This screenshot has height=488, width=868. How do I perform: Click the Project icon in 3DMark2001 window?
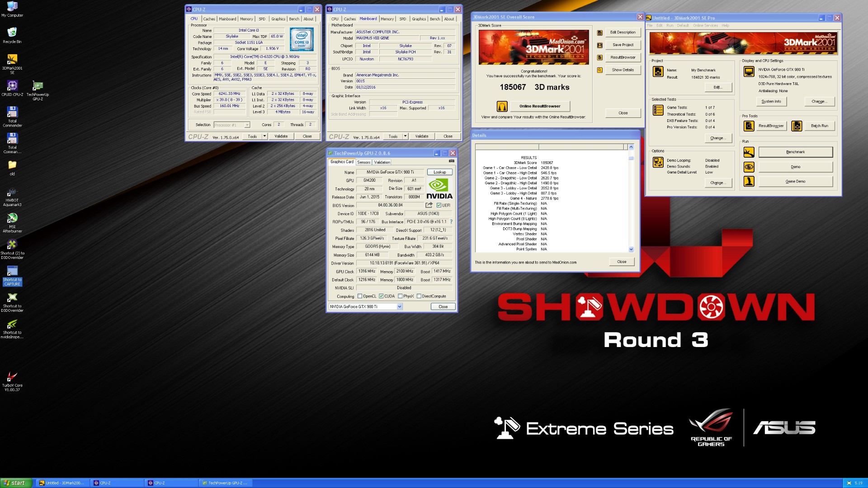click(x=658, y=71)
